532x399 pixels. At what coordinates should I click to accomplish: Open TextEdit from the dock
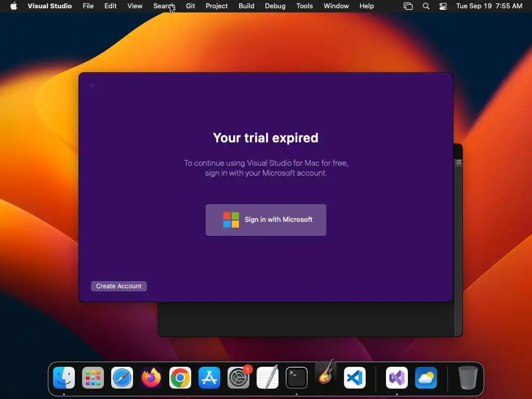coord(268,378)
